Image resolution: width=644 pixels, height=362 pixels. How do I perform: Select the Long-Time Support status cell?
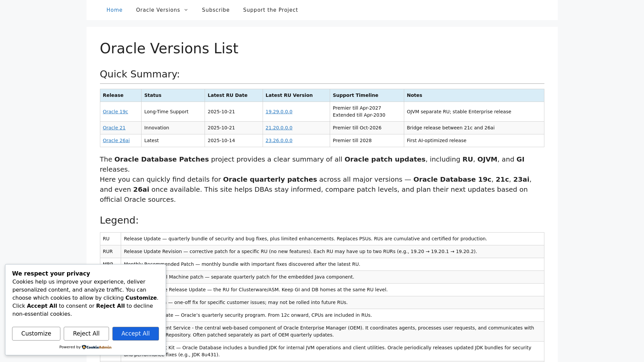pos(173,112)
